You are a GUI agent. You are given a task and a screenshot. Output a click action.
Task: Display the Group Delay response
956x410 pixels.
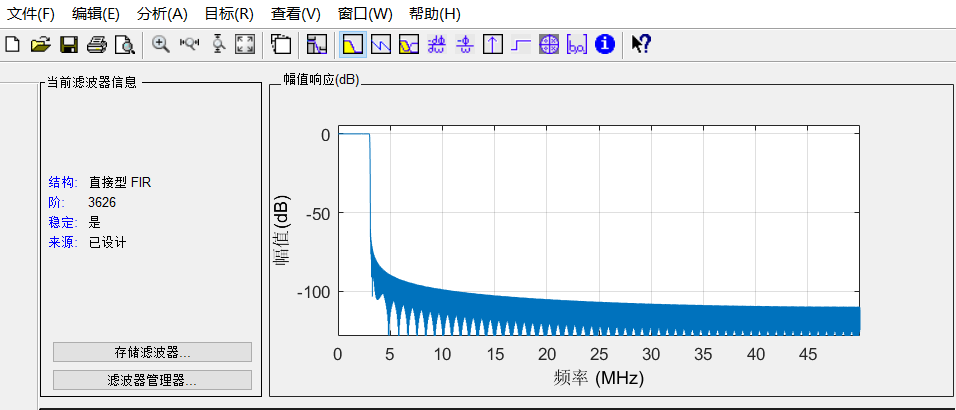click(x=437, y=44)
